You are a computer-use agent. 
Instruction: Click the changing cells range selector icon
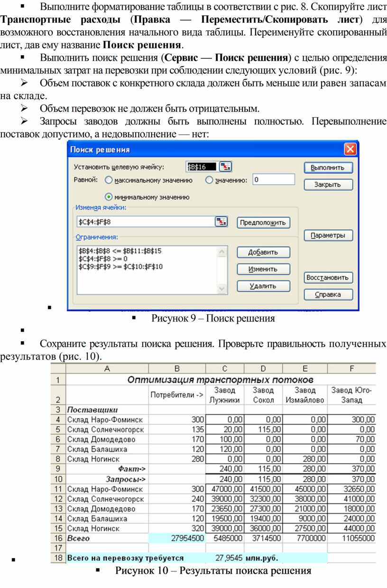(221, 221)
